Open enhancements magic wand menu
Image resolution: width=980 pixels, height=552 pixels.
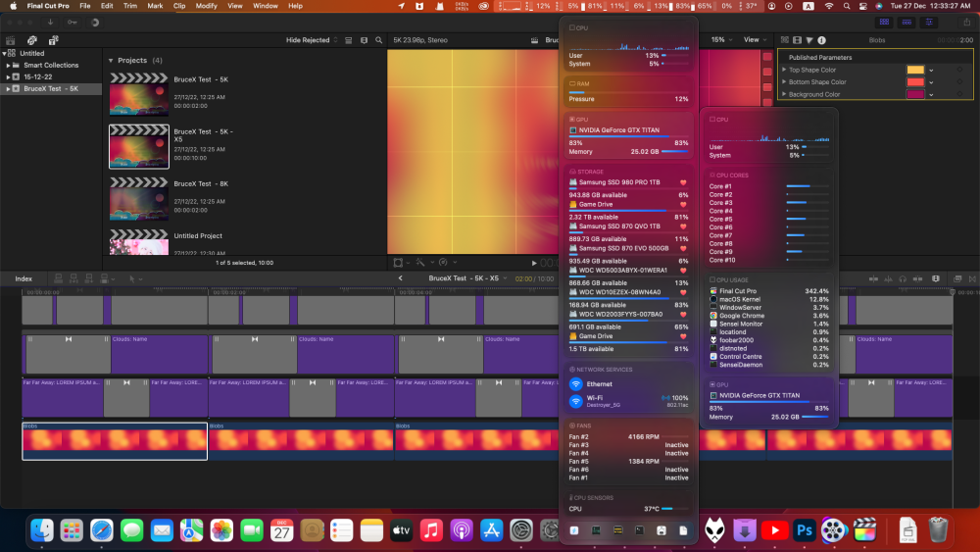click(x=420, y=263)
